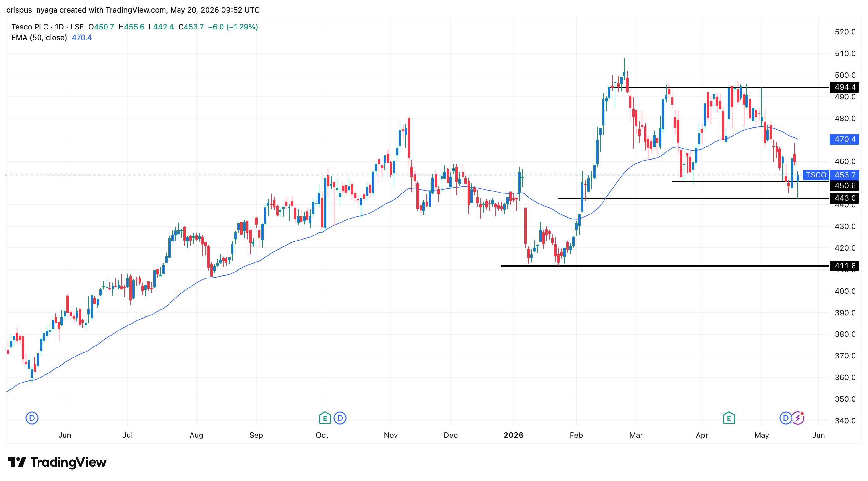The width and height of the screenshot is (868, 481).
Task: Click the 2026 year label on time axis
Action: tap(514, 435)
